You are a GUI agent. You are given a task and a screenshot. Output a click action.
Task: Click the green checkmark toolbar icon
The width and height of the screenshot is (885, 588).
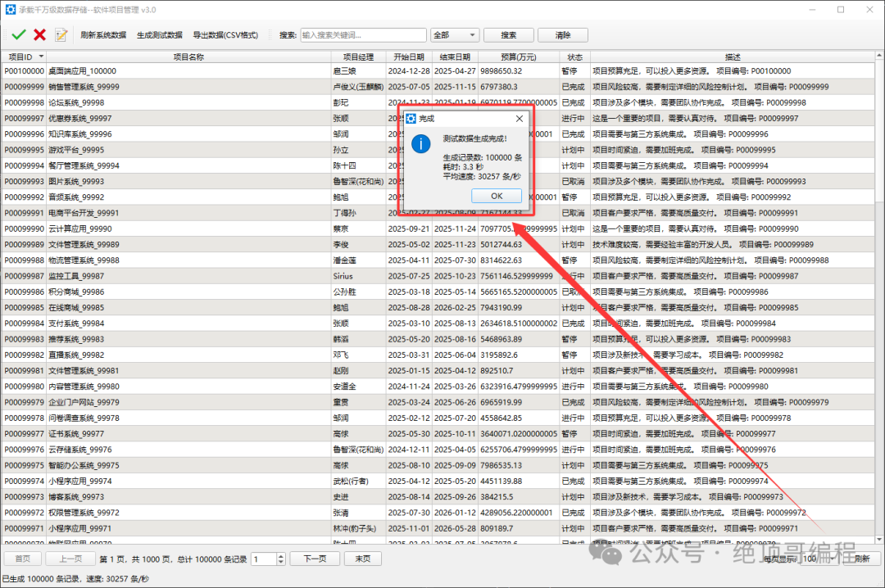click(x=19, y=35)
